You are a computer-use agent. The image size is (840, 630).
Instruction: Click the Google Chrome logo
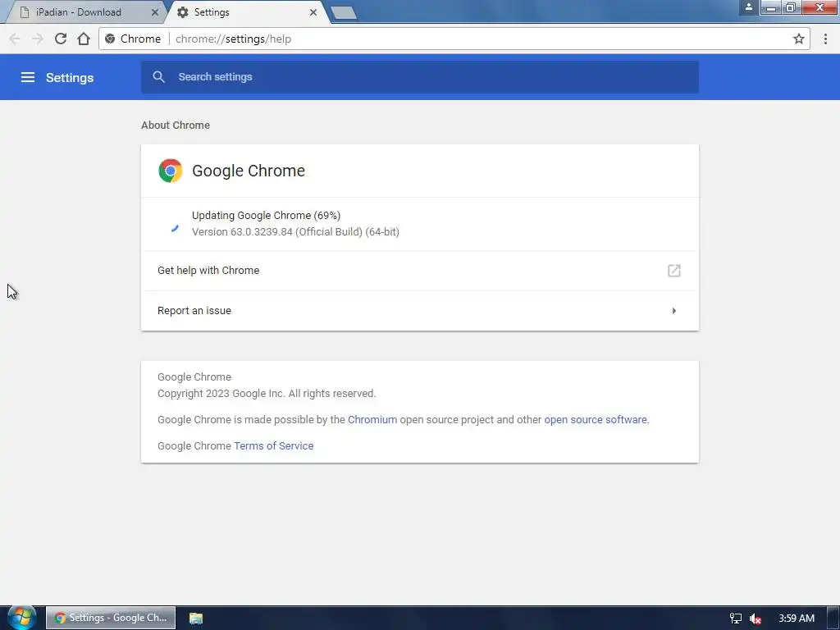tap(171, 171)
